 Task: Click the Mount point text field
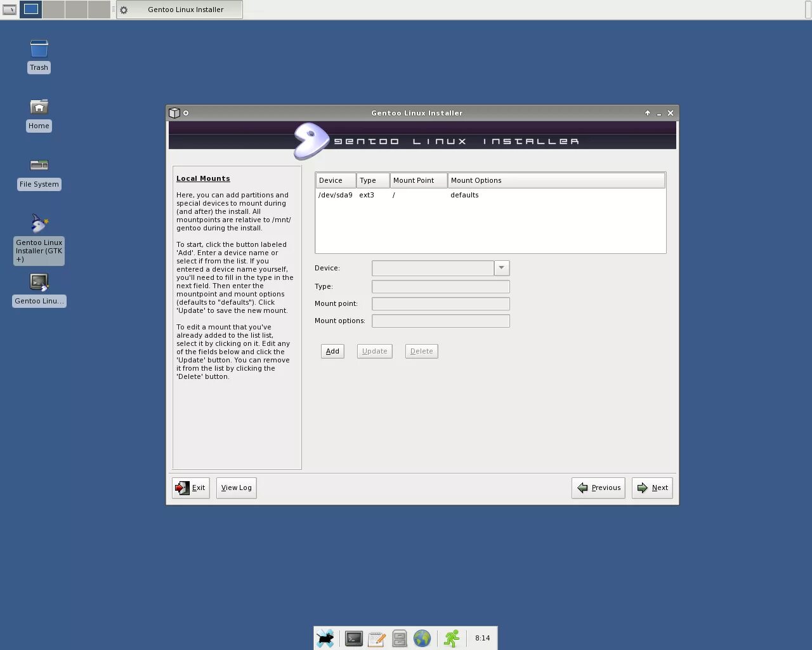tap(441, 303)
